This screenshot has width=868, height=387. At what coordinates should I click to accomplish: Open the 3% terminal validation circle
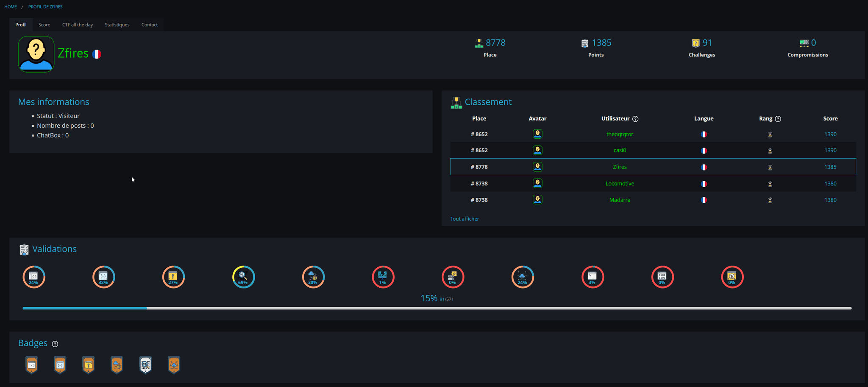coord(593,277)
